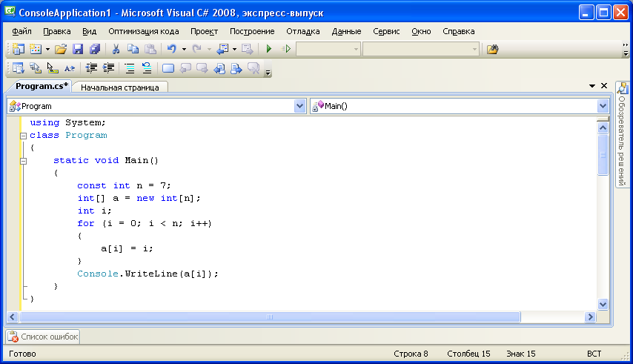The height and width of the screenshot is (364, 633).
Task: Click the vertical scrollbar down arrow
Action: (x=603, y=304)
